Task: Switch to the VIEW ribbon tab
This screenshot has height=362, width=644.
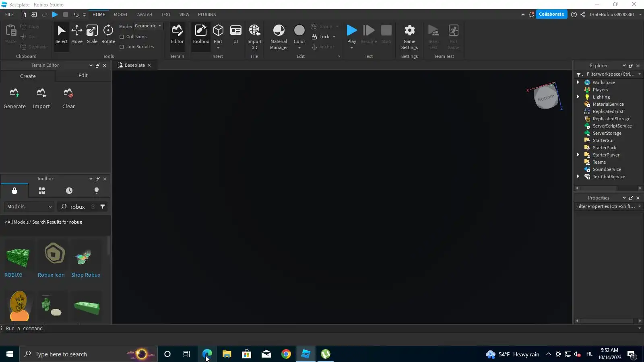Action: pos(184,14)
